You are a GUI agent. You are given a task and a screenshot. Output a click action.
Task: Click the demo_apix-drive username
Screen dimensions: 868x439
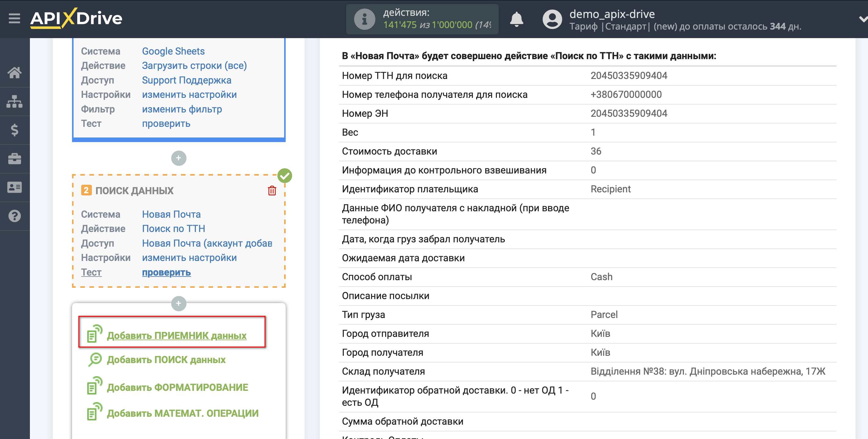coord(612,14)
